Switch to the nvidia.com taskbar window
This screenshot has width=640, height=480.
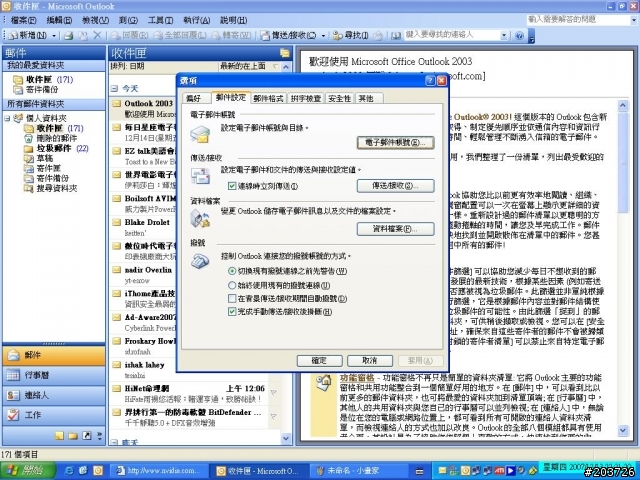pos(158,471)
